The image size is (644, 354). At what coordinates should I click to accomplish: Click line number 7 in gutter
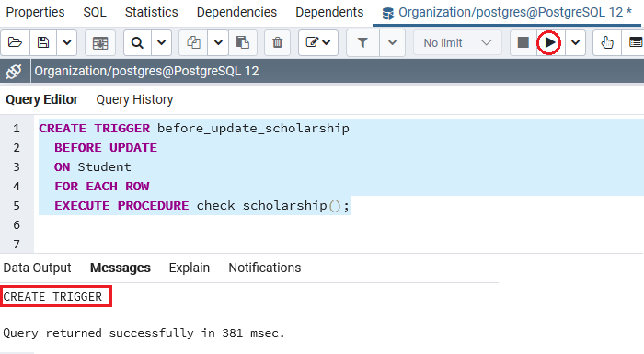(x=17, y=244)
